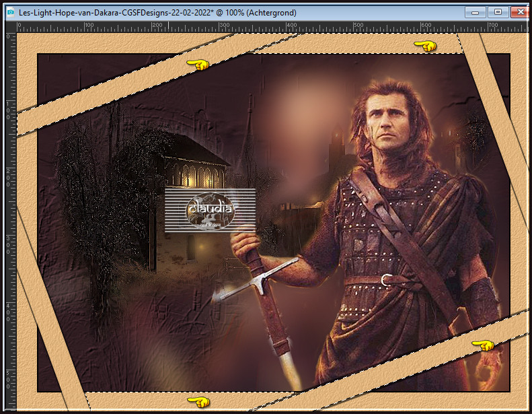Maximize the Les-Light-Hope image window
Viewport: 532px width, 414px height.
coord(498,12)
